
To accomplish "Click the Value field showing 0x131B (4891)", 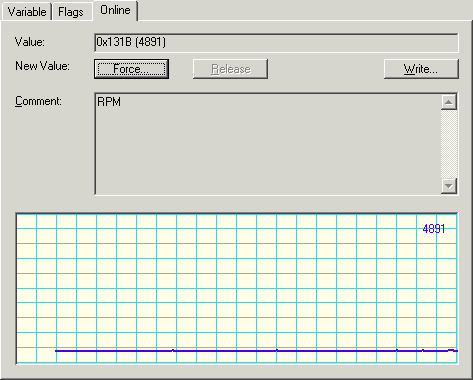I will [276, 43].
